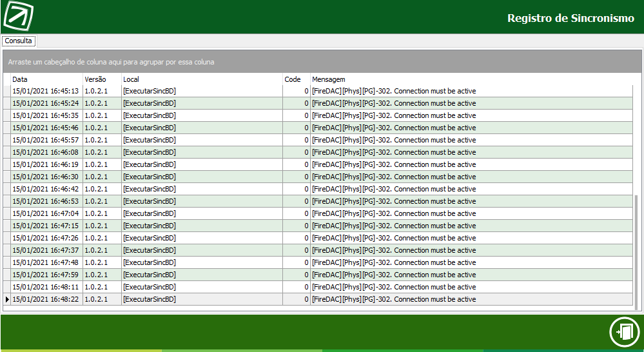Screen dimensions: 644x352
Task: Sort by the Mensagem column header
Action: (471, 79)
